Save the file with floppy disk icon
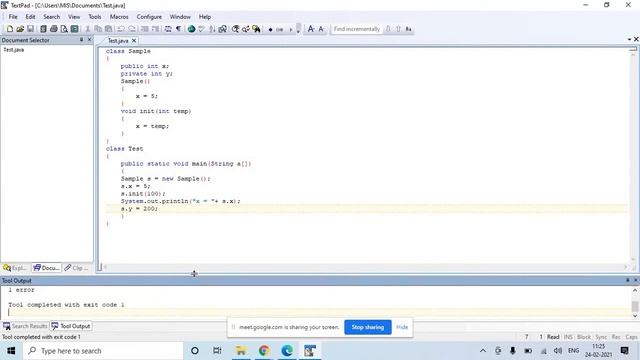 (x=30, y=29)
